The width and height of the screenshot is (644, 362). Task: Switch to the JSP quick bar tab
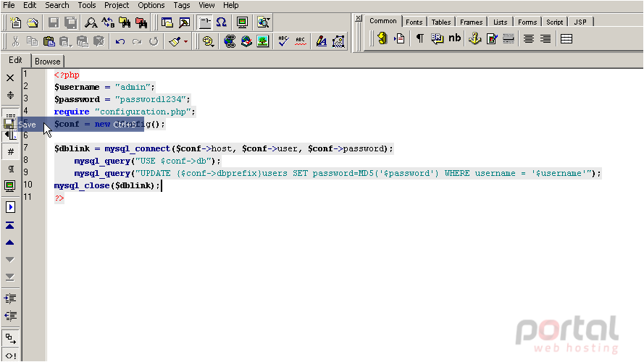pyautogui.click(x=580, y=22)
